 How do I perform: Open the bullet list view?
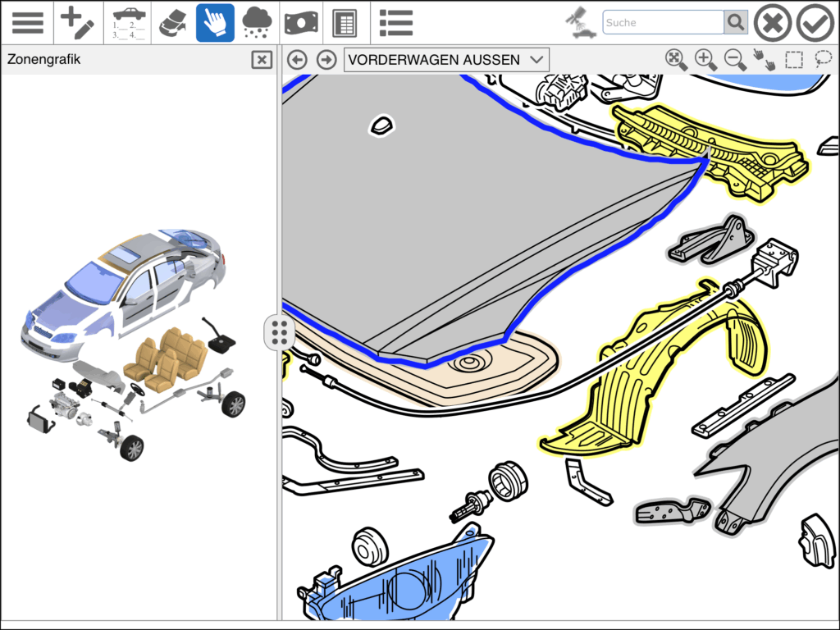click(x=396, y=23)
